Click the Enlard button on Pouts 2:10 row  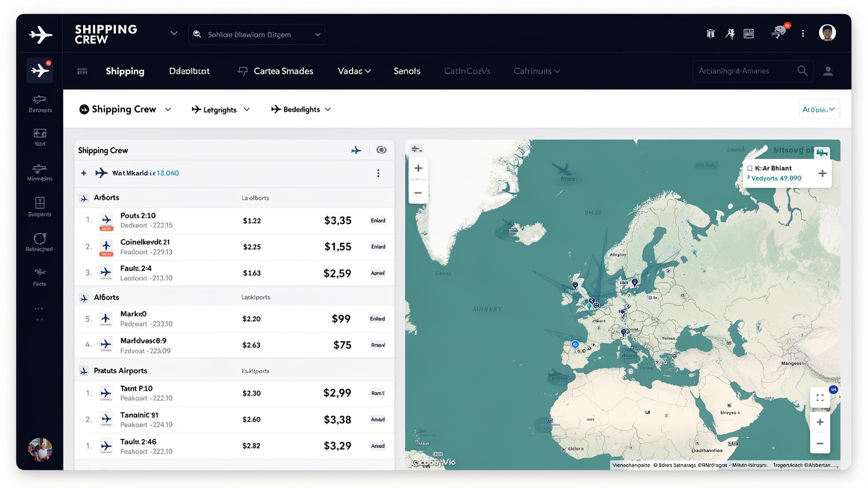378,221
